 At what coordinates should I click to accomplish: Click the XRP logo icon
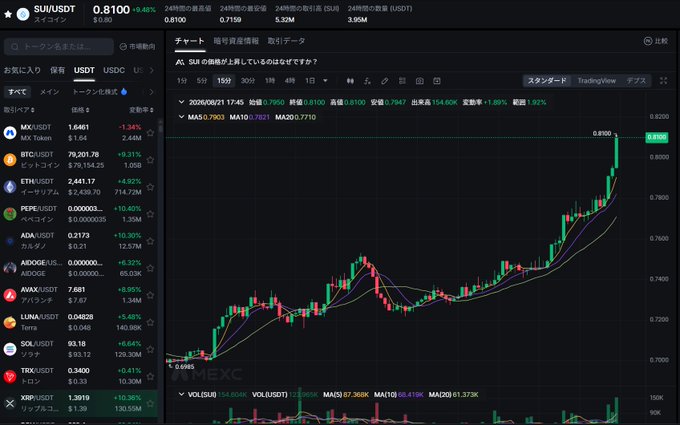(10, 403)
